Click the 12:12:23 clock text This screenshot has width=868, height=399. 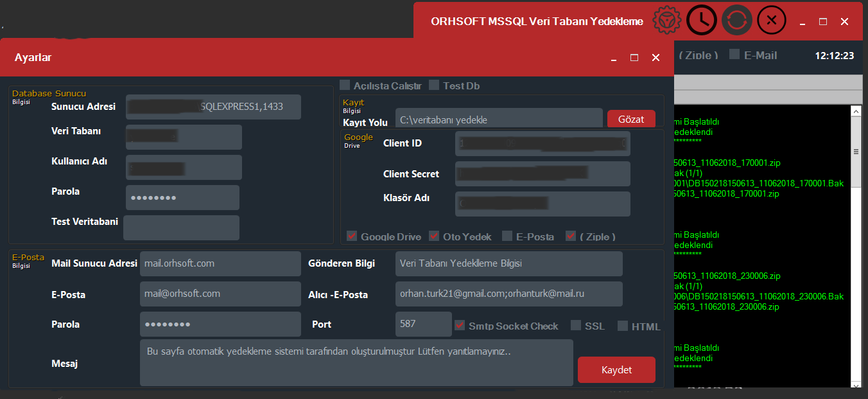[x=835, y=56]
